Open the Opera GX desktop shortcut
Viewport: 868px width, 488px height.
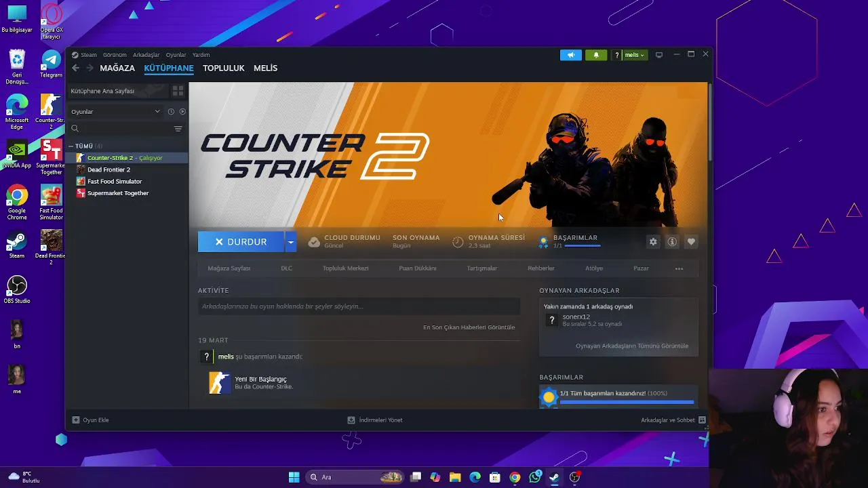tap(51, 20)
